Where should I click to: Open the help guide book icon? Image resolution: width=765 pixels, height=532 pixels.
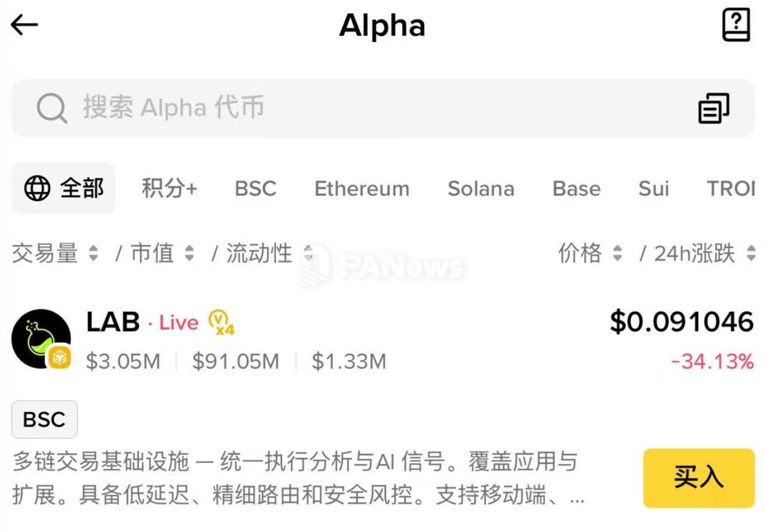(736, 25)
